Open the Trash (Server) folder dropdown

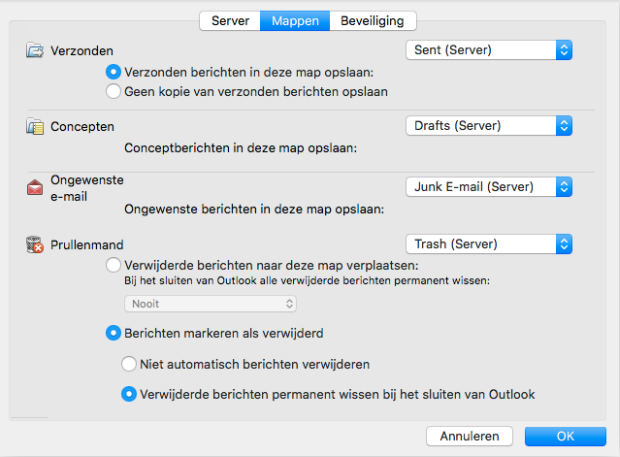pyautogui.click(x=488, y=244)
